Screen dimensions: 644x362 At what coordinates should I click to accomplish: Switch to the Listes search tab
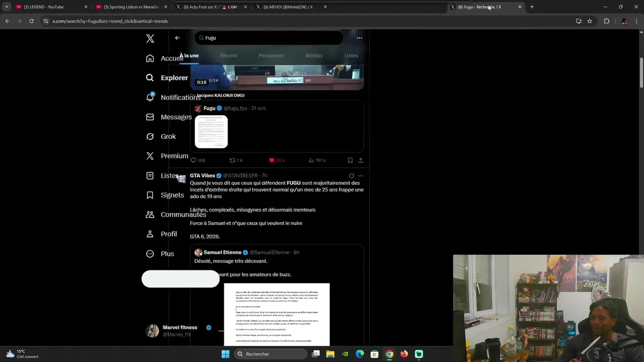(x=351, y=55)
